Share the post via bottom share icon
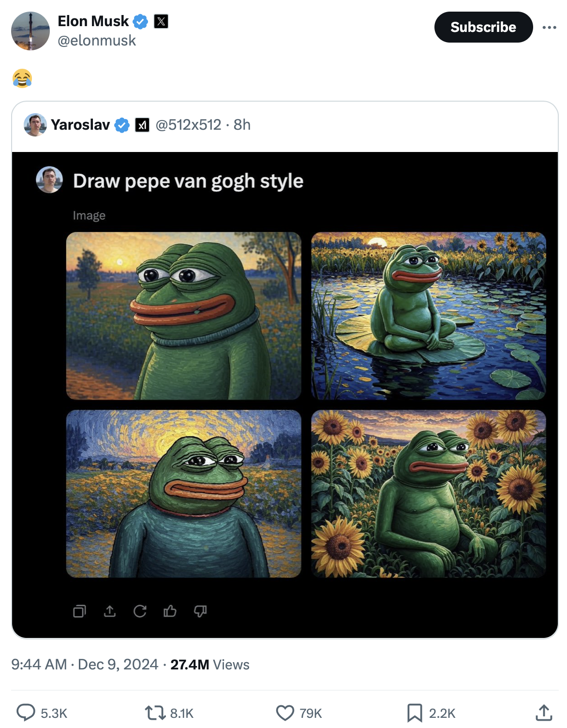Image resolution: width=567 pixels, height=728 pixels. [x=544, y=713]
